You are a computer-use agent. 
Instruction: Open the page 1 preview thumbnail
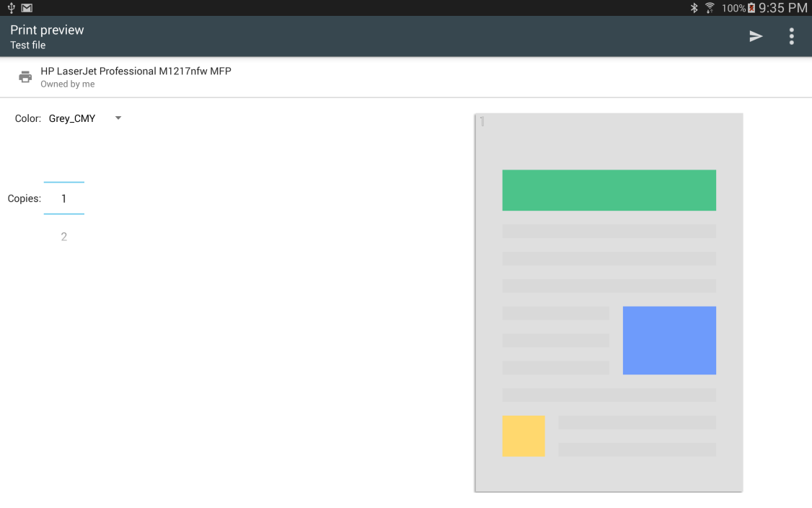(x=609, y=303)
